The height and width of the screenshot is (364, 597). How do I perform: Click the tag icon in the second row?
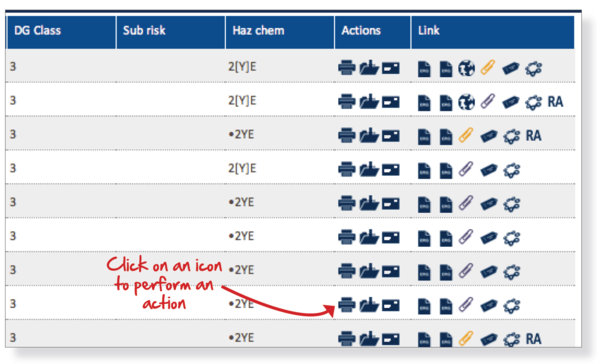pos(511,102)
